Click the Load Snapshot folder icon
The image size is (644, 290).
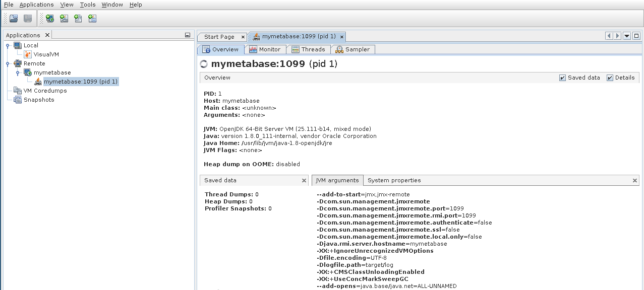tap(13, 18)
